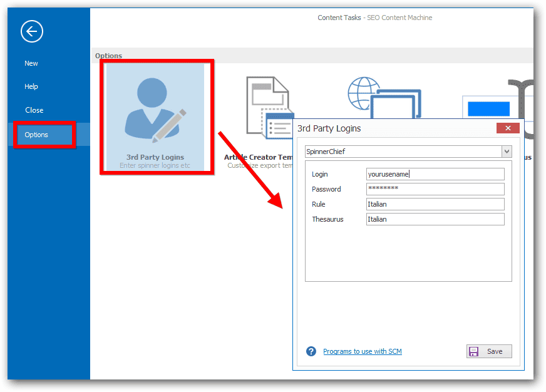Click the blue help question mark icon
This screenshot has height=392, width=546.
pyautogui.click(x=311, y=351)
